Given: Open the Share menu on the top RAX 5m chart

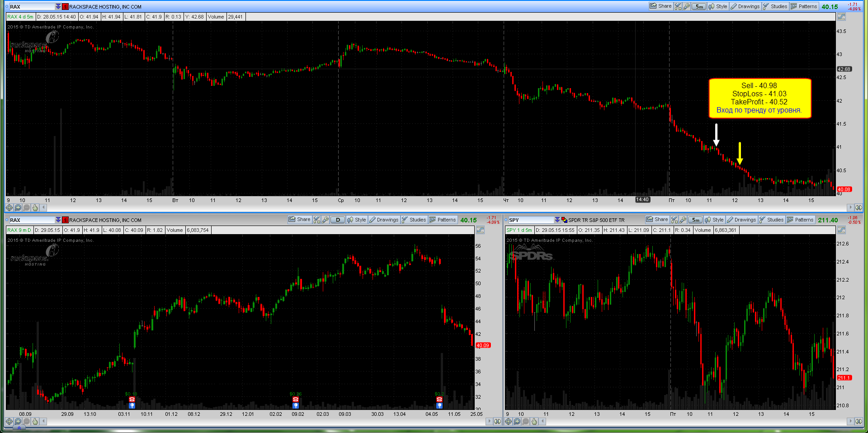Looking at the screenshot, I should [x=660, y=6].
